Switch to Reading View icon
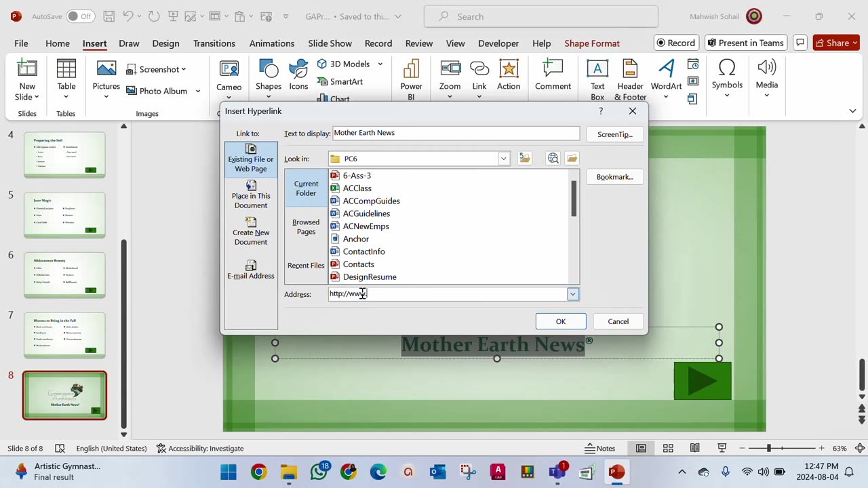Screen dimensions: 868x488 pos(695,448)
